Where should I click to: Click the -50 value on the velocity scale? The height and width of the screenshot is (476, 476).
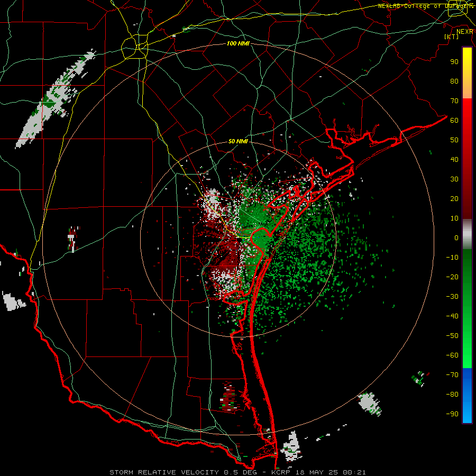click(x=452, y=335)
